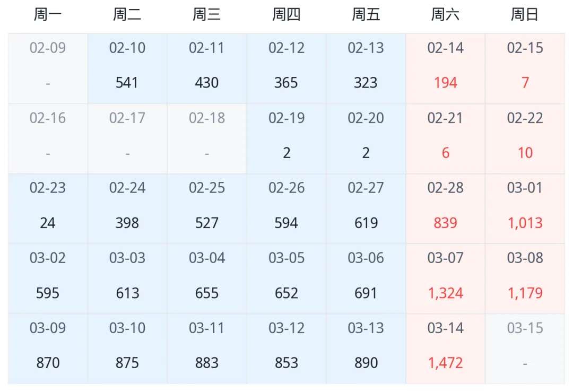This screenshot has height=392, width=573.
Task: Click the 02-27 cell with 619
Action: 366,208
